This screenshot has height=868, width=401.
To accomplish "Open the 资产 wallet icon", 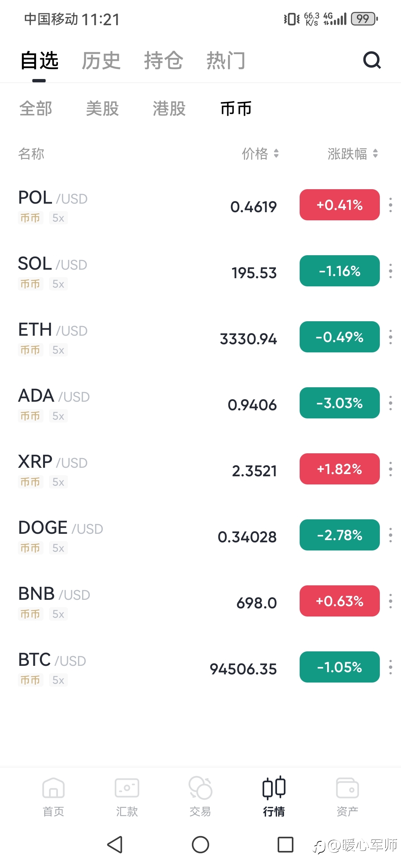I will pos(348,788).
